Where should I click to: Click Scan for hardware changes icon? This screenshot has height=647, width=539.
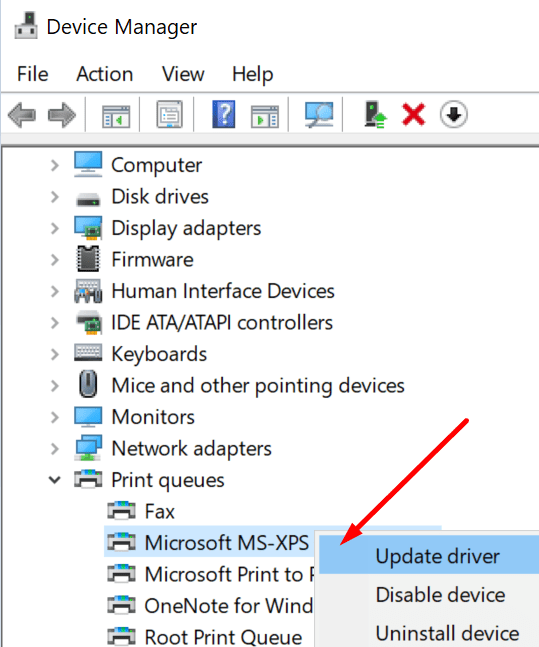pos(319,115)
